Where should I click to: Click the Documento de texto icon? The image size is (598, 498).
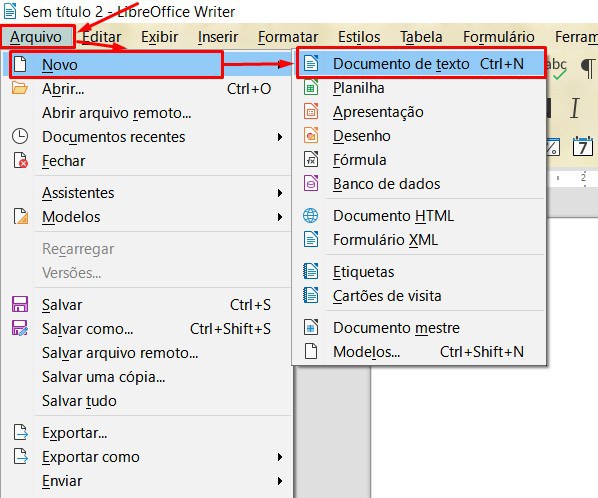point(311,63)
